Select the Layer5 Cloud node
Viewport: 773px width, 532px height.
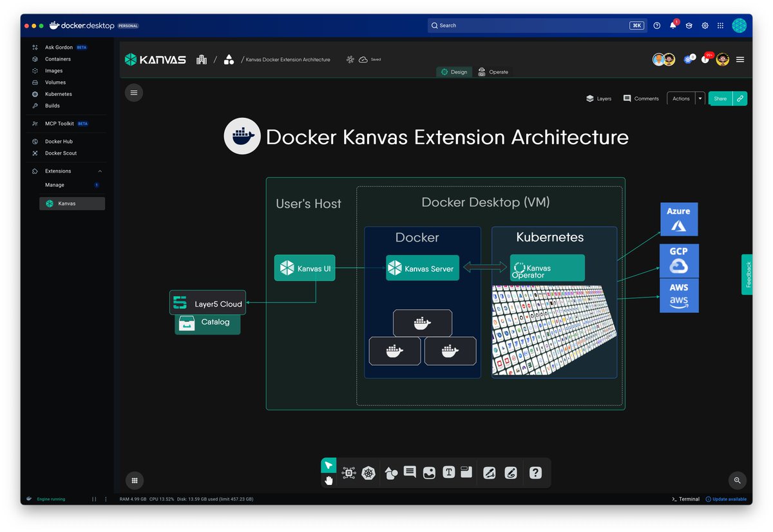207,303
